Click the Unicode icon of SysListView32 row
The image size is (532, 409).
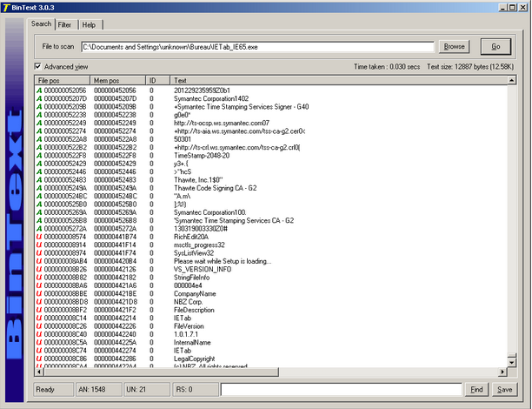tap(39, 253)
